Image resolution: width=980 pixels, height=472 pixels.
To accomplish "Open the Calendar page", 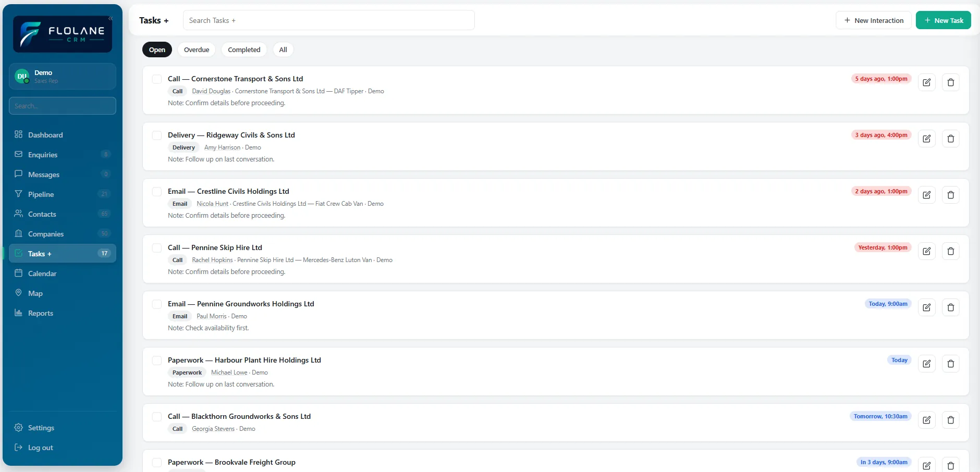I will click(63, 274).
